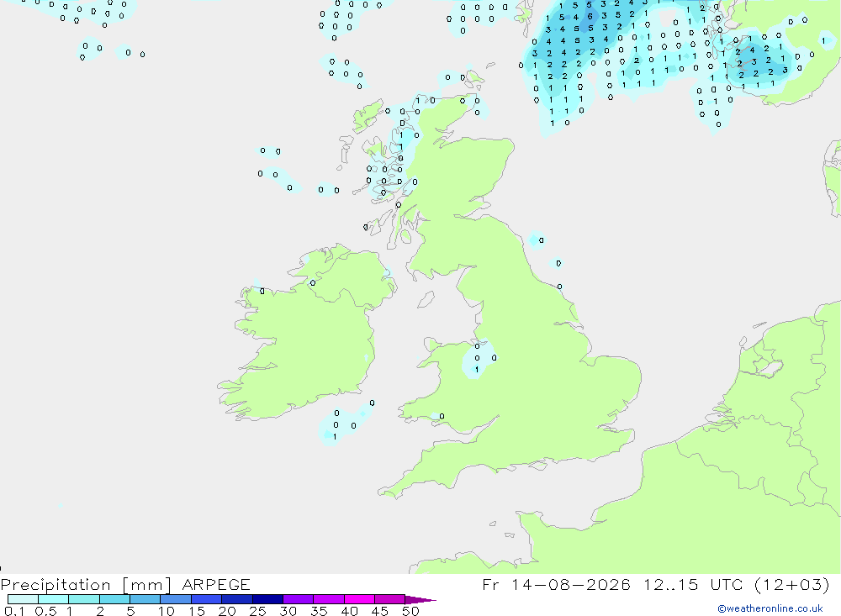Viewport: 841px width, 616px height.
Task: Click the 1–2 mm legend color swatch
Action: (84, 599)
